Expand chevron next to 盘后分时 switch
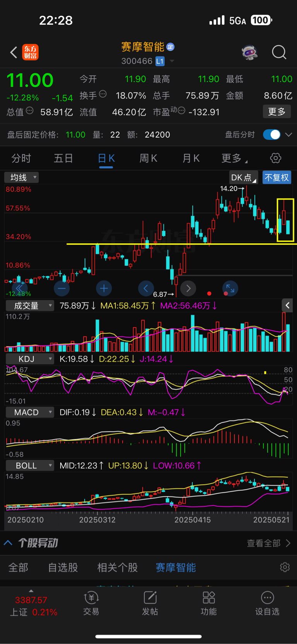The width and height of the screenshot is (297, 644). click(288, 135)
